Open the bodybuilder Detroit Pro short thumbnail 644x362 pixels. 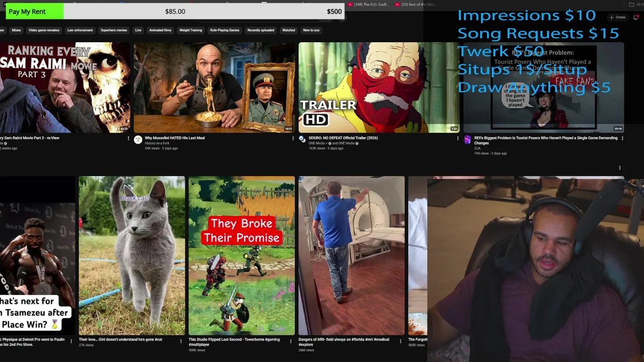tap(37, 255)
